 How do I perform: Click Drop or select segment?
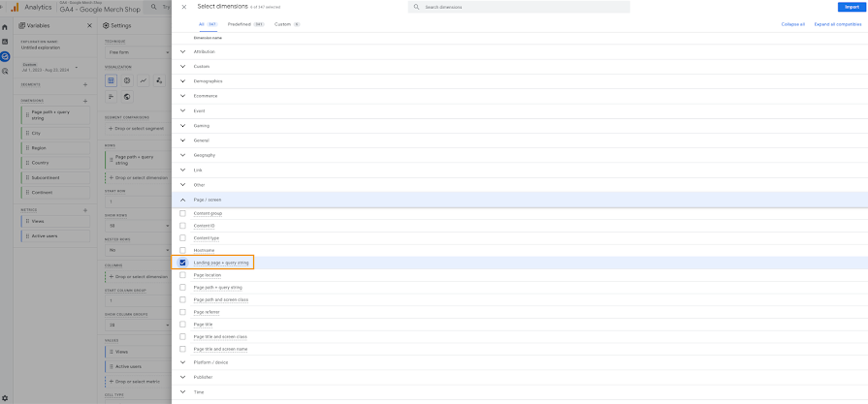(138, 128)
